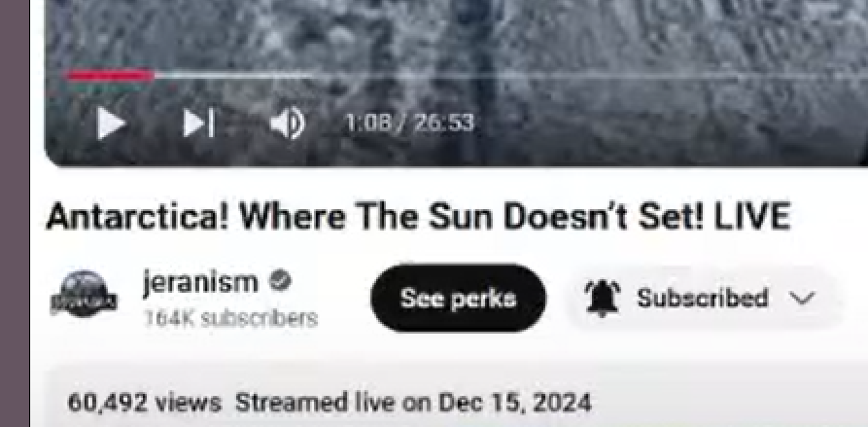This screenshot has width=868, height=427.
Task: Click the play button on the video
Action: pyautogui.click(x=110, y=123)
